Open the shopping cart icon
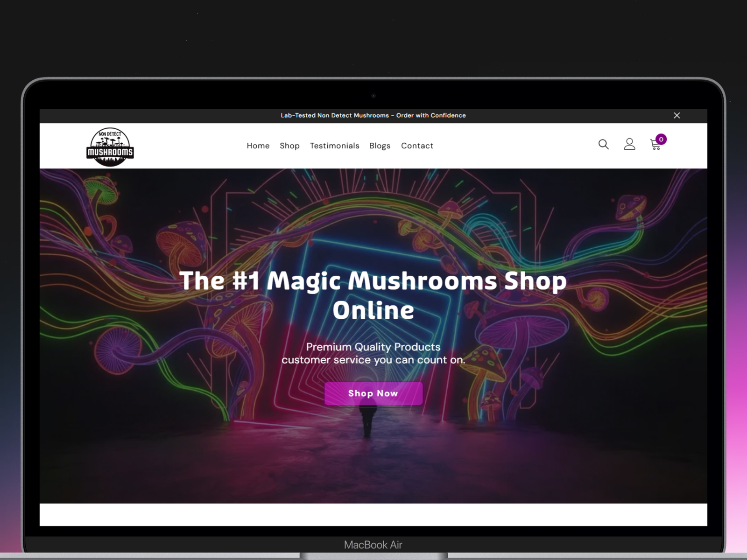The width and height of the screenshot is (747, 560). (655, 145)
